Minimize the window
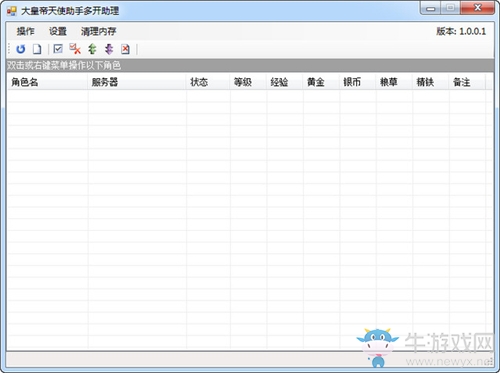This screenshot has width=500, height=373. [431, 8]
